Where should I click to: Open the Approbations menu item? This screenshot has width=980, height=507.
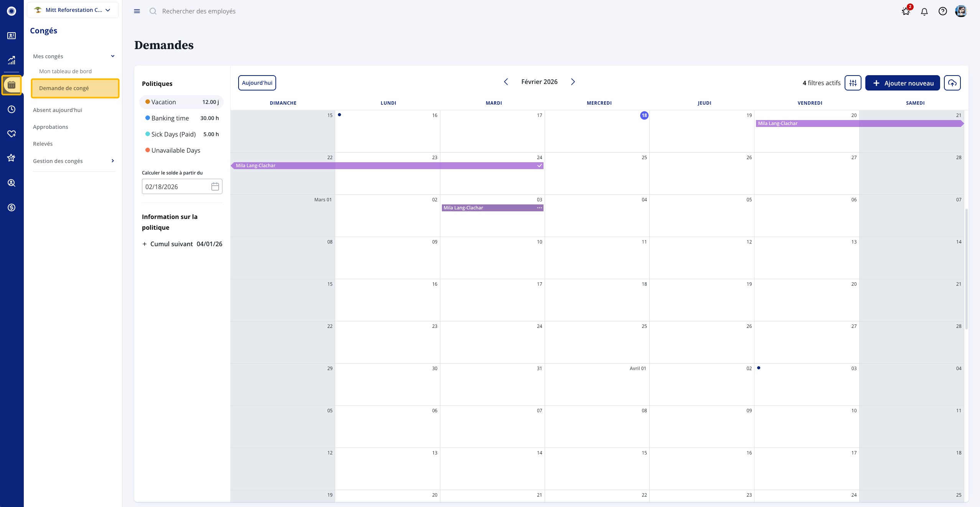(51, 127)
